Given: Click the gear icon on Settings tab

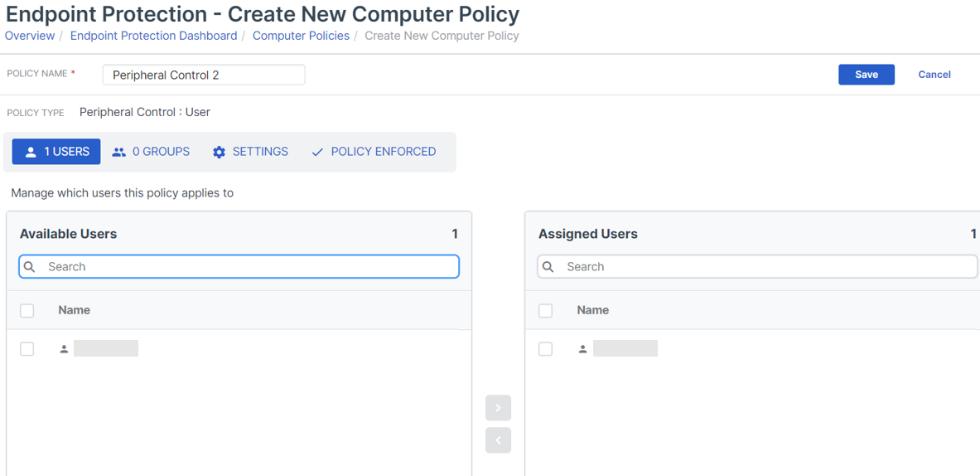Looking at the screenshot, I should [219, 153].
